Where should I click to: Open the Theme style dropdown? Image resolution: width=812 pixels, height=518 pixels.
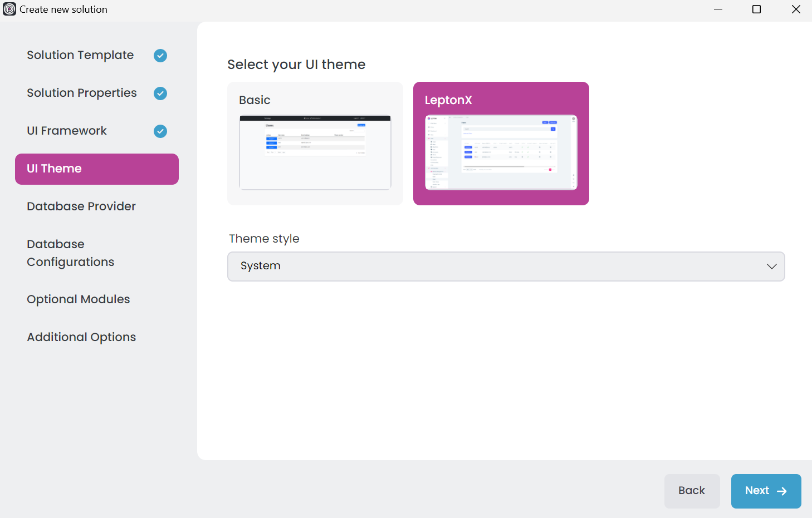point(506,267)
